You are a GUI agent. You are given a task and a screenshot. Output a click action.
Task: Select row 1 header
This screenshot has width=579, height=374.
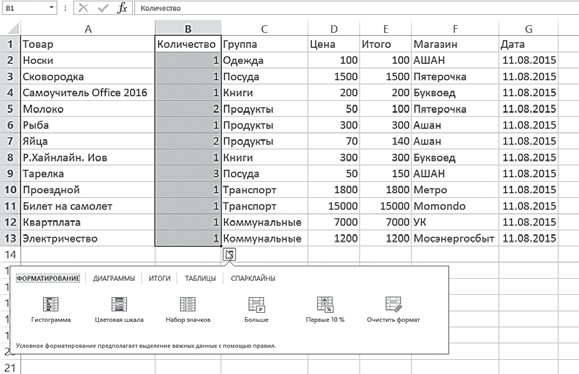10,44
